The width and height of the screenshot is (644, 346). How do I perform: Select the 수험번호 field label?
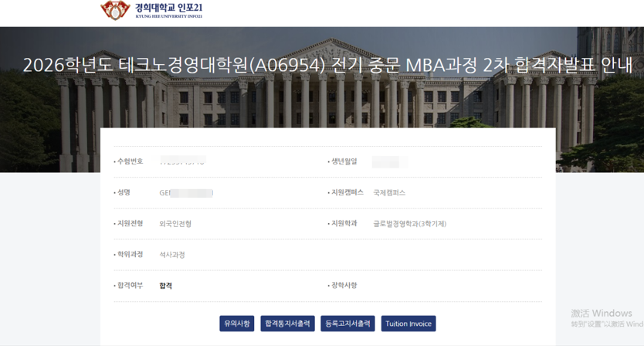[x=130, y=161]
